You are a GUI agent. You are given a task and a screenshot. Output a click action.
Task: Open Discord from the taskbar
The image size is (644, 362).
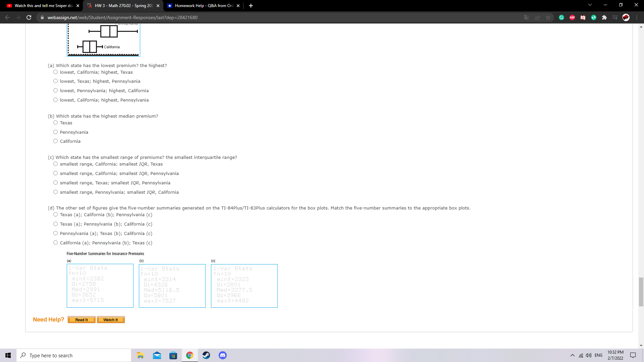[x=223, y=355]
